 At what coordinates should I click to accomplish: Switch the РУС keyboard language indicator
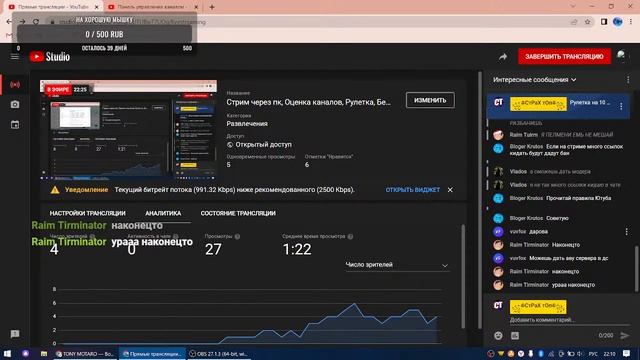593,354
